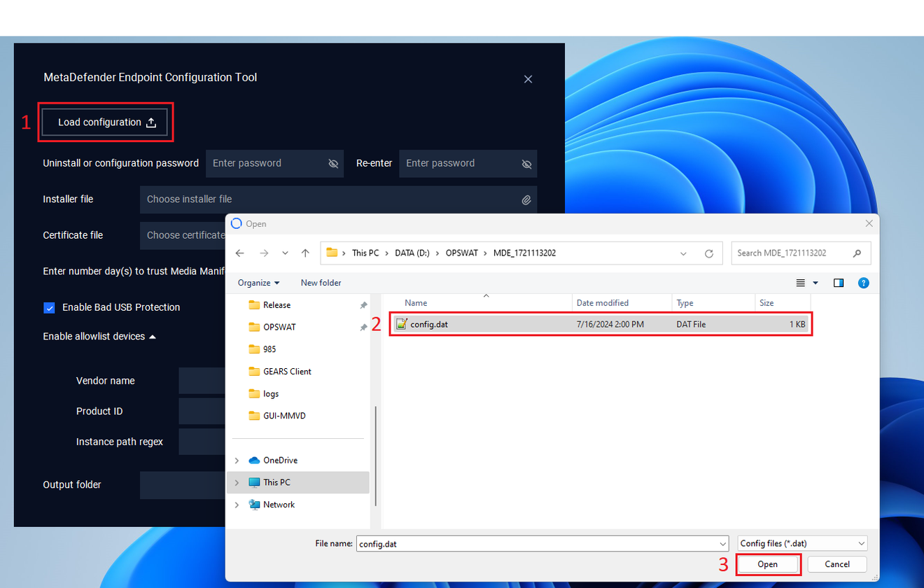Image resolution: width=924 pixels, height=588 pixels.
Task: Expand the OneDrive tree node chevron
Action: coord(237,461)
